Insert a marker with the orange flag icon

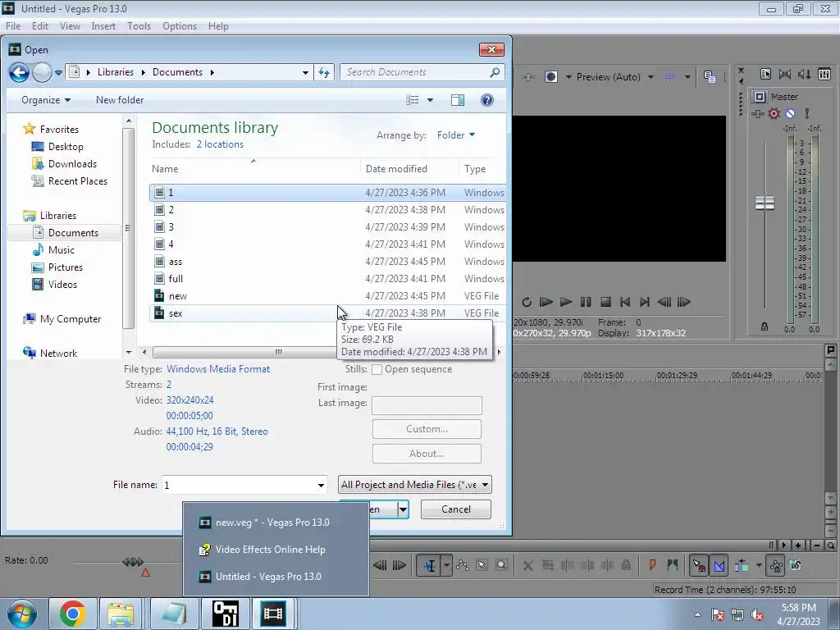652,564
